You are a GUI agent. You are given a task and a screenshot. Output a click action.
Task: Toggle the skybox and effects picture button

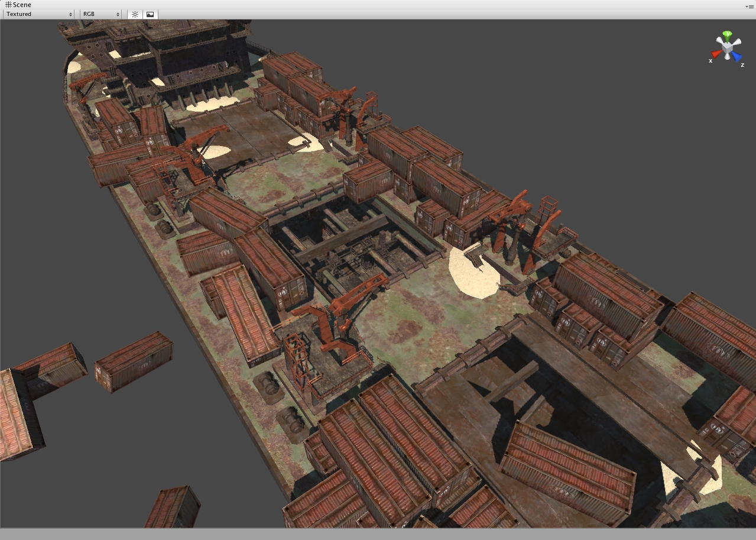pyautogui.click(x=150, y=14)
